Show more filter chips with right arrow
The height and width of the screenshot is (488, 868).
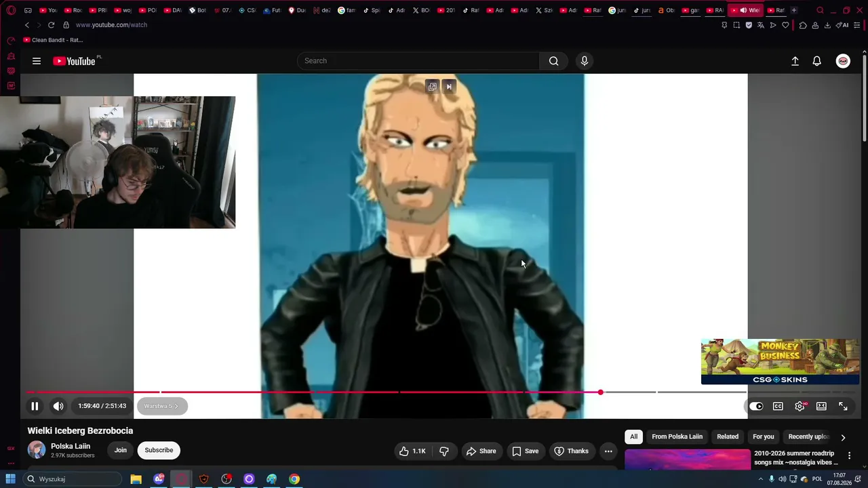point(843,437)
